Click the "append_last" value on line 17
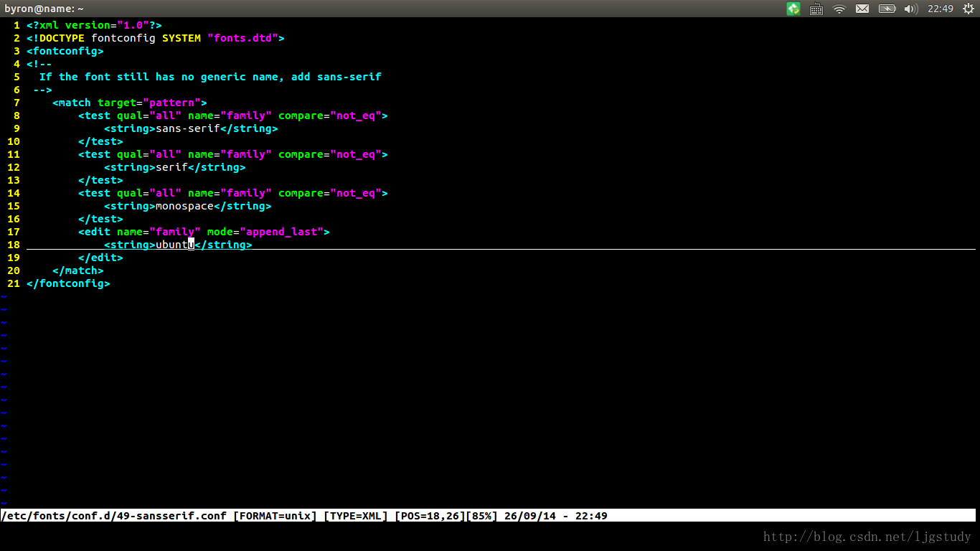Screen dimensions: 980x551 click(281, 232)
